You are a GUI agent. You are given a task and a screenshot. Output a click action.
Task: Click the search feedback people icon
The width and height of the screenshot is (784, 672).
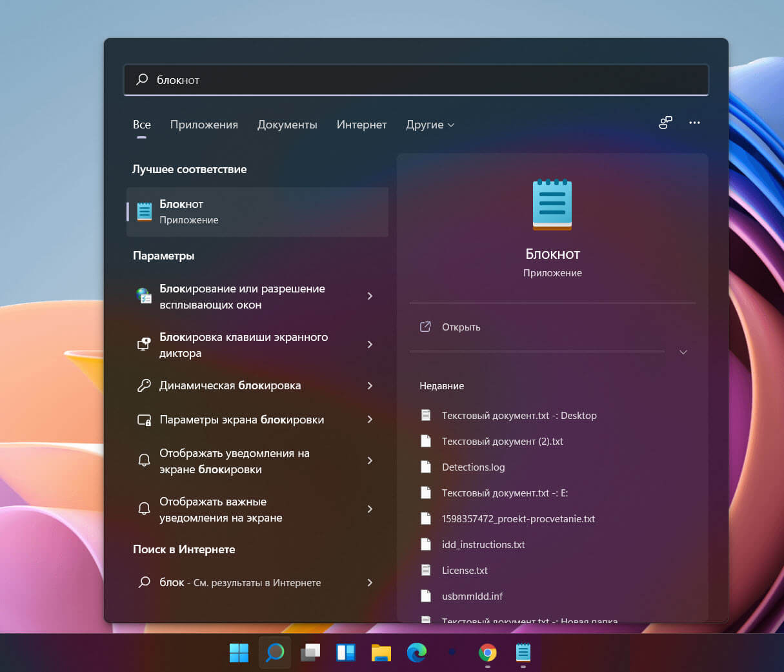click(665, 123)
